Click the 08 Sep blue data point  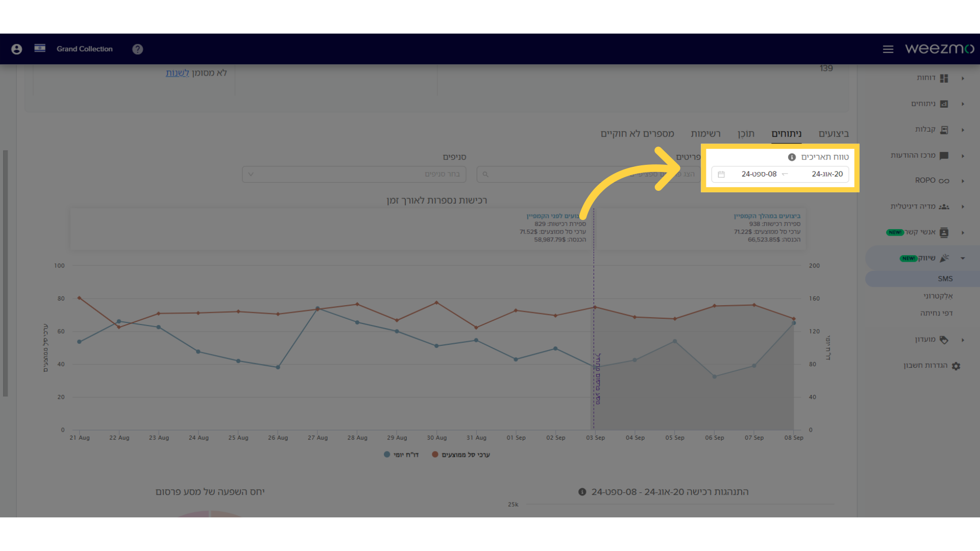(x=794, y=323)
